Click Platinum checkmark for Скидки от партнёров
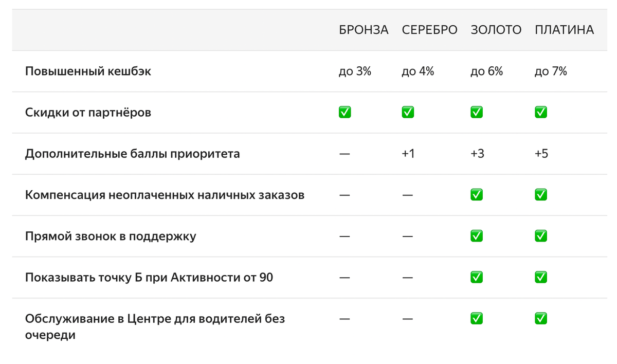Viewport: 617px width, 364px height. click(541, 112)
